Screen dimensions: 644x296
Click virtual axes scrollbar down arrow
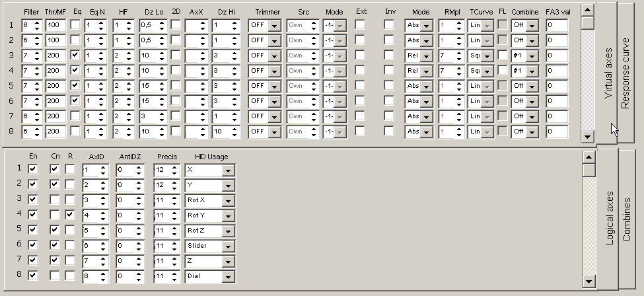[588, 137]
